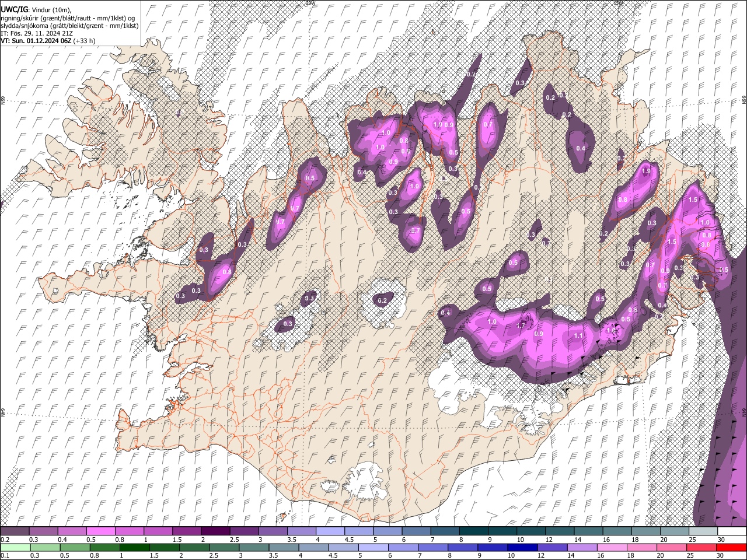The width and height of the screenshot is (747, 560).
Task: Select rain scale swatch labeled 2
Action: (194, 547)
